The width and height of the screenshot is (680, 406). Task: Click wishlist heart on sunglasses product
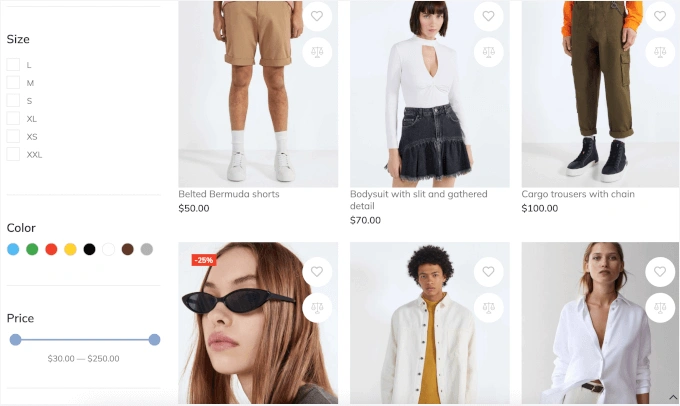pyautogui.click(x=317, y=272)
